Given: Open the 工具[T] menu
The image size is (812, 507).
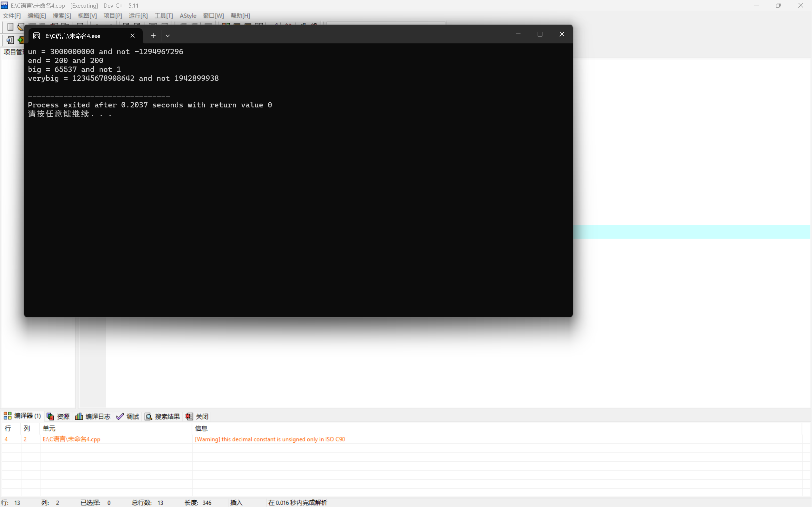Looking at the screenshot, I should tap(163, 16).
